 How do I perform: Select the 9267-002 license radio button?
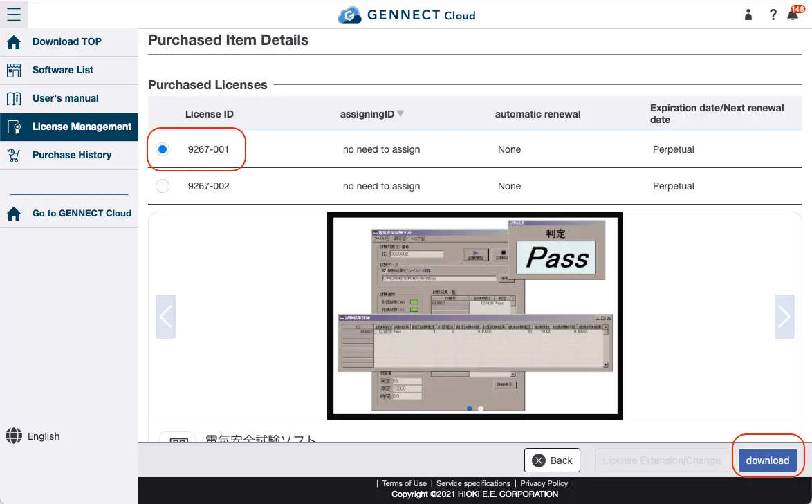(x=163, y=186)
